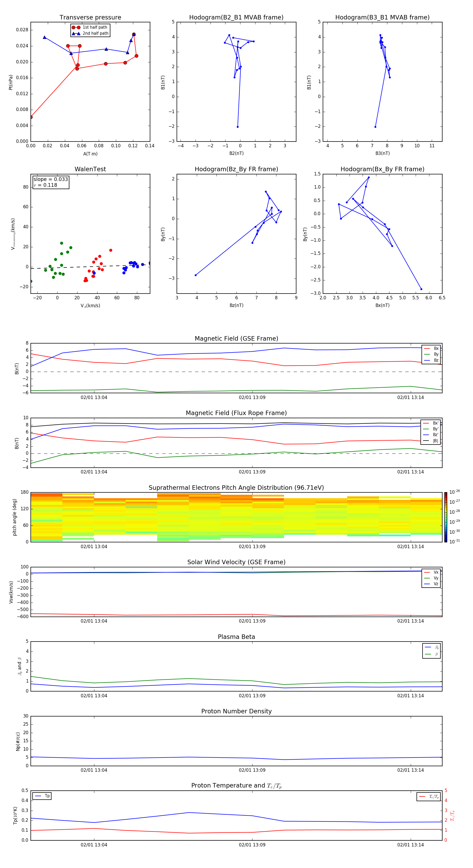
Task: Select the 'pitch angle (deg)' axis label
Action: [14, 517]
